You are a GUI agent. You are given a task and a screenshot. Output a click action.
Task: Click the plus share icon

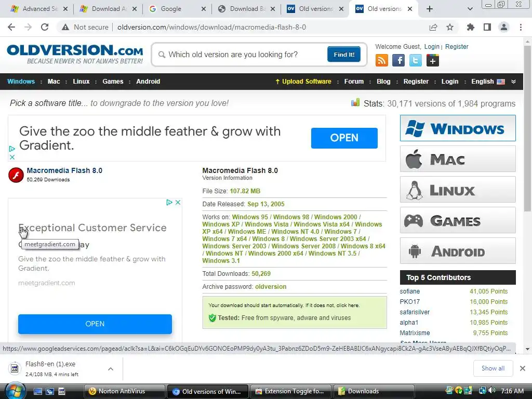pyautogui.click(x=433, y=60)
